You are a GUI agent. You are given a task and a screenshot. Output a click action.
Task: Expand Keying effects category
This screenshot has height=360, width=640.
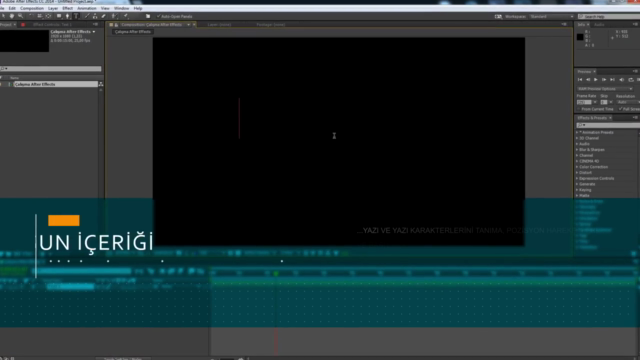point(577,189)
